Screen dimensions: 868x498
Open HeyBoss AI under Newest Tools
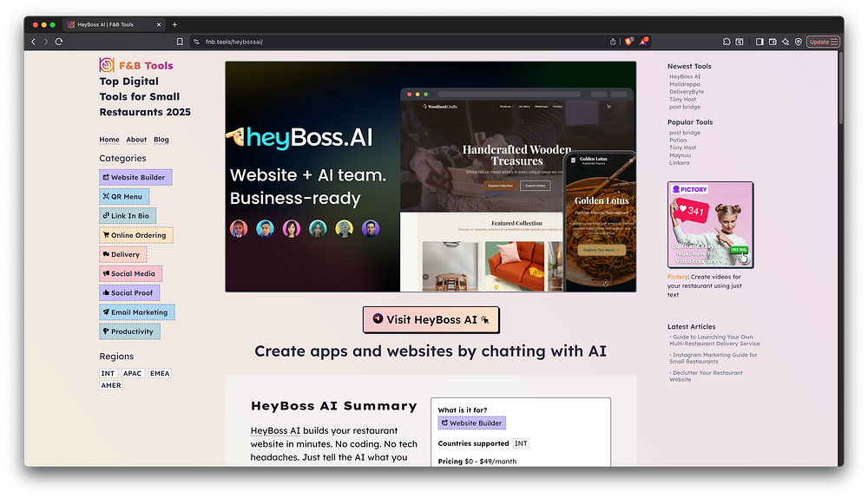click(x=685, y=77)
